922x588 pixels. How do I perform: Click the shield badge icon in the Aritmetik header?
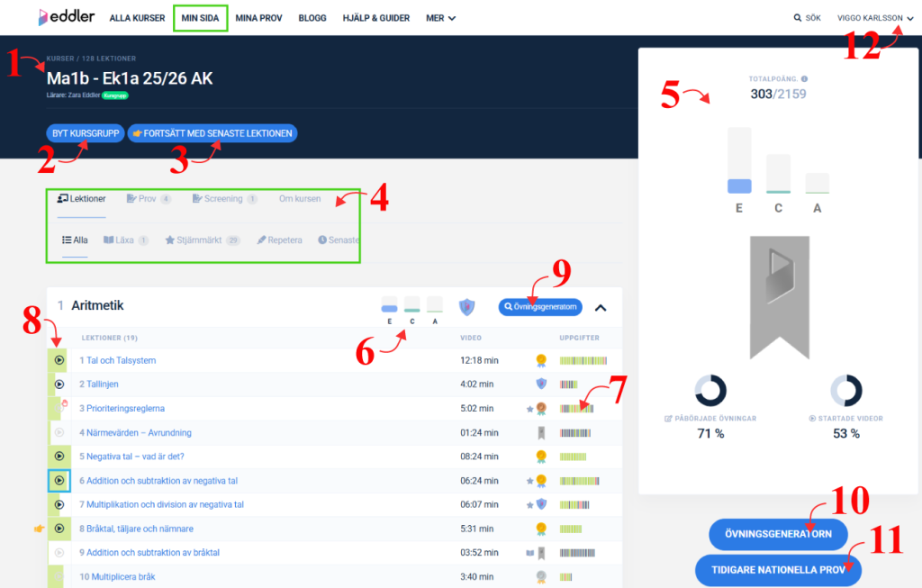point(466,307)
